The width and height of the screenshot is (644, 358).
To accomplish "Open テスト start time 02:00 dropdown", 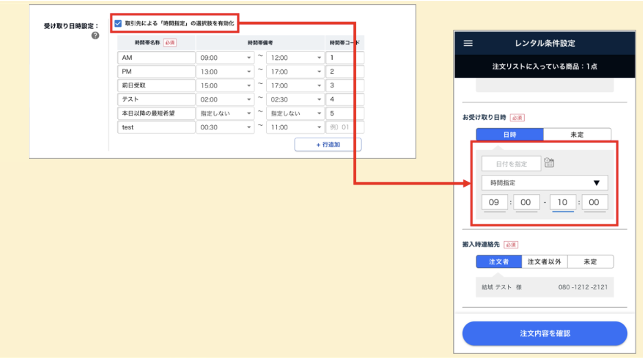I will coord(225,99).
